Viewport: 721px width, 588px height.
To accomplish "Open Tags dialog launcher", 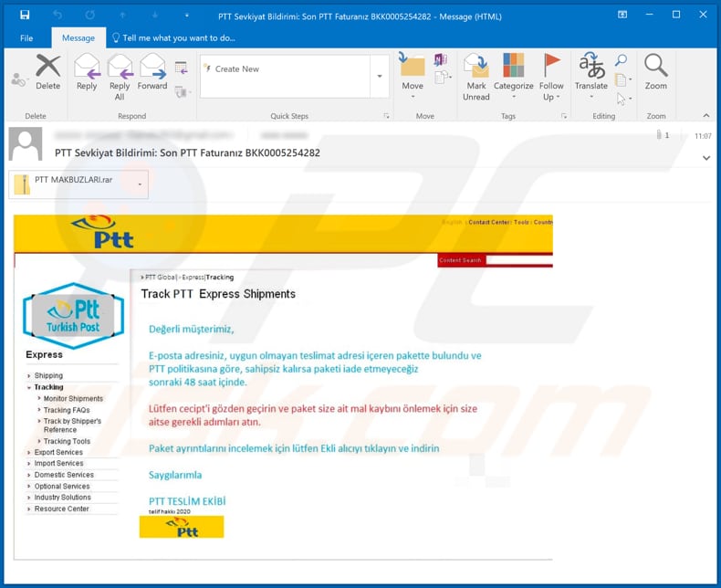I will [564, 116].
